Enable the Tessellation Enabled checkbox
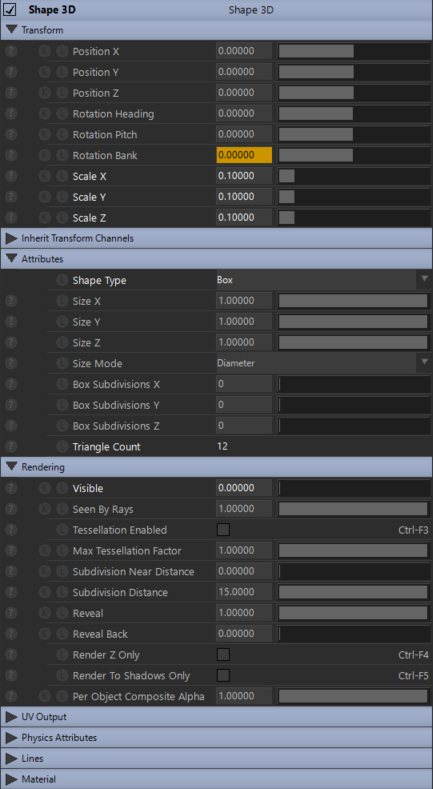 point(223,530)
